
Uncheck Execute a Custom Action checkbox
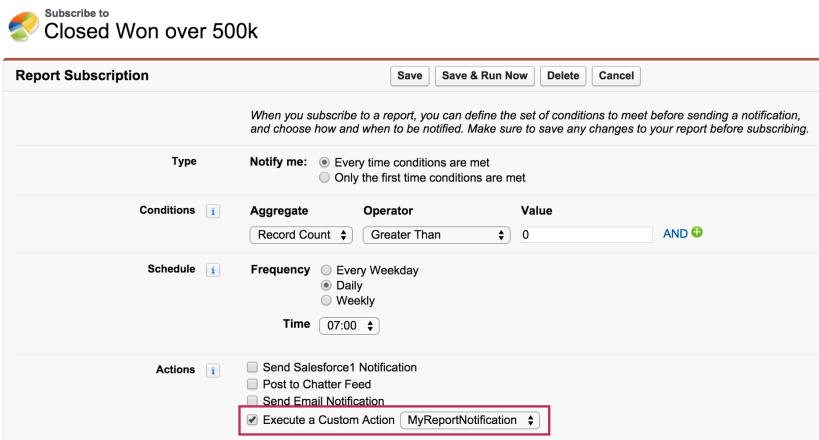point(253,420)
